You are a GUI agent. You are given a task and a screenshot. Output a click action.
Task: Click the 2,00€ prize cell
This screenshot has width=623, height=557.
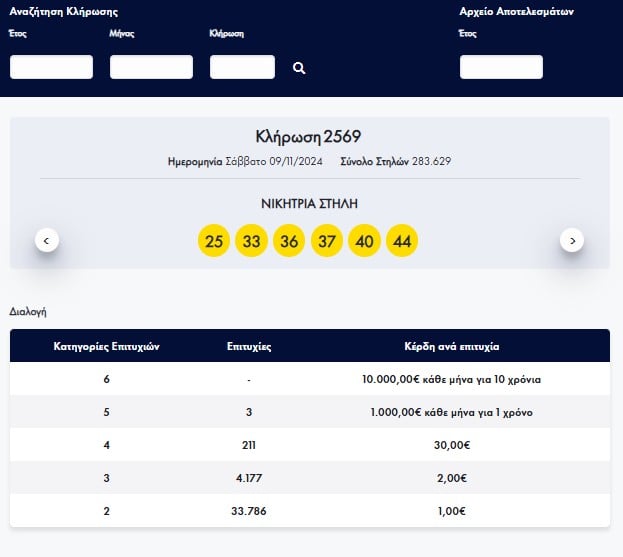pyautogui.click(x=452, y=478)
